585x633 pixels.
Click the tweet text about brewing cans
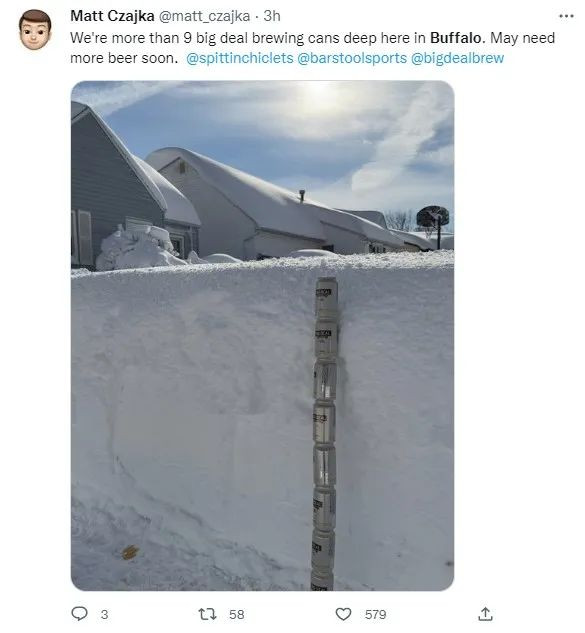pos(312,48)
